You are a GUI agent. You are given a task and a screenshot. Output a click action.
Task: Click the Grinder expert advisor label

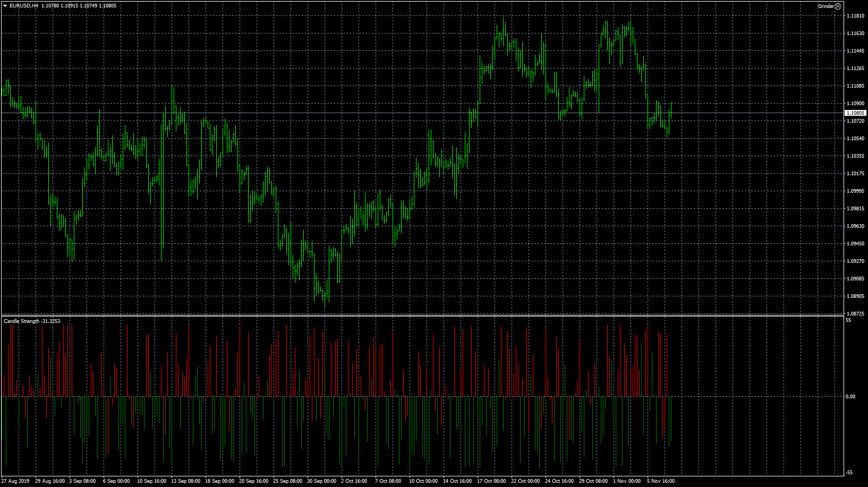(x=826, y=6)
